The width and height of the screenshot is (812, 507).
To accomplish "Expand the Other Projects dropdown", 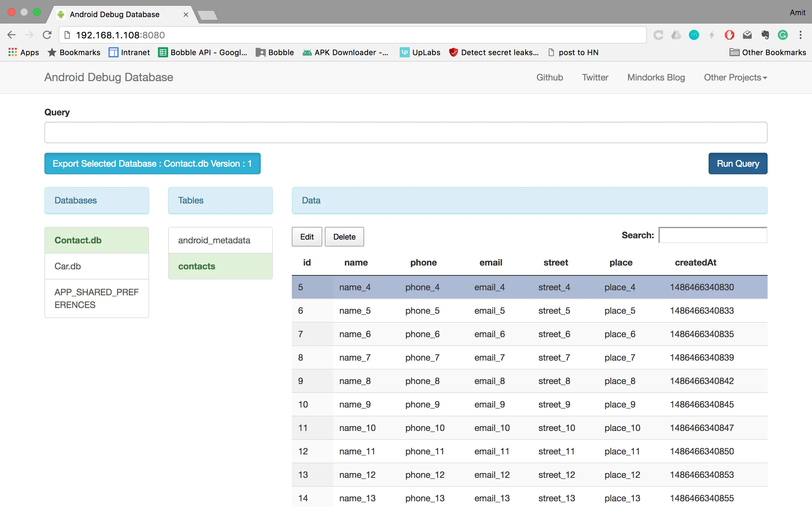I will pyautogui.click(x=736, y=77).
